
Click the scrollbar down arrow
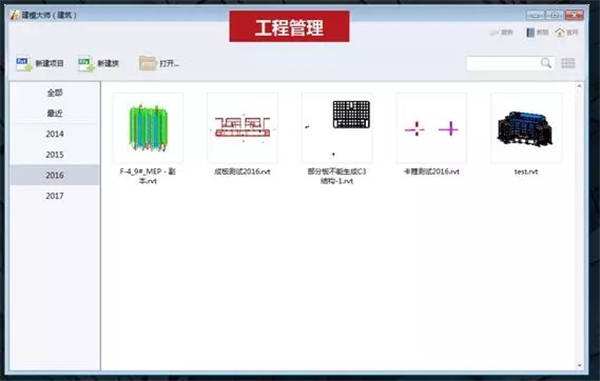point(579,366)
